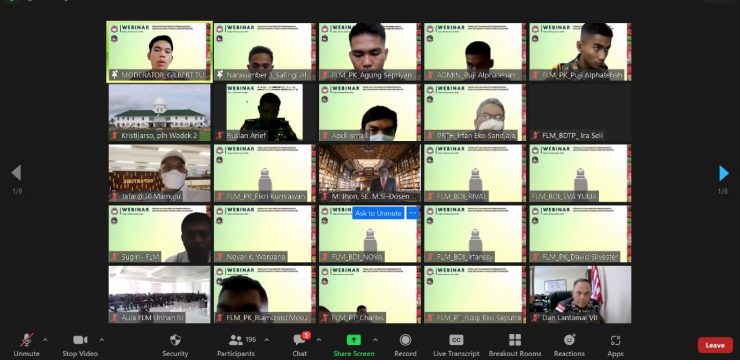Select the Novar K. Wardana tile
Image resolution: width=740 pixels, height=360 pixels.
265,234
